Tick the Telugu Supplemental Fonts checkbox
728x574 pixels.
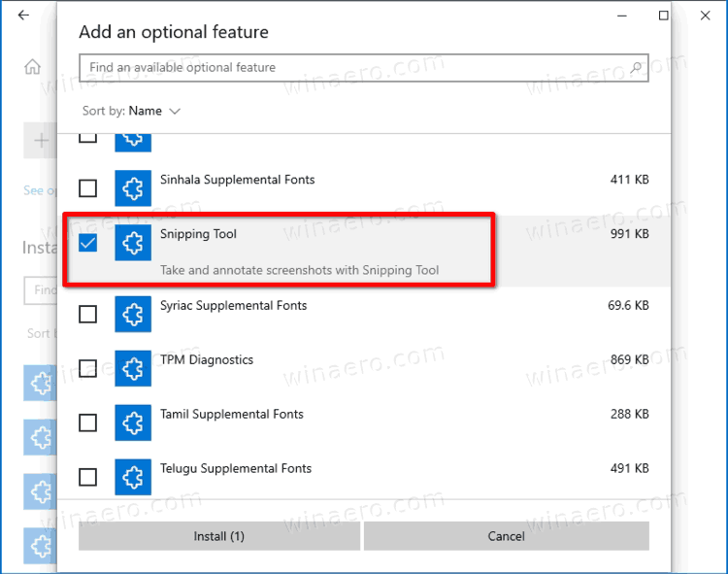pos(87,477)
